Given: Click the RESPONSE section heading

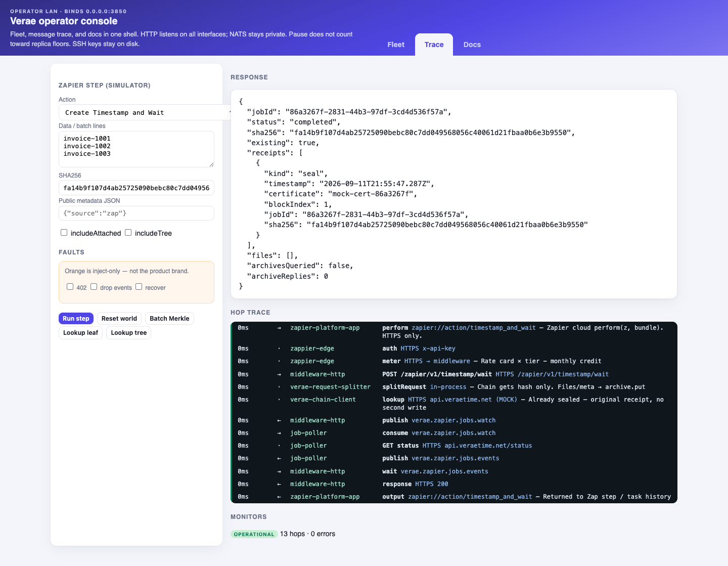Looking at the screenshot, I should (x=249, y=77).
